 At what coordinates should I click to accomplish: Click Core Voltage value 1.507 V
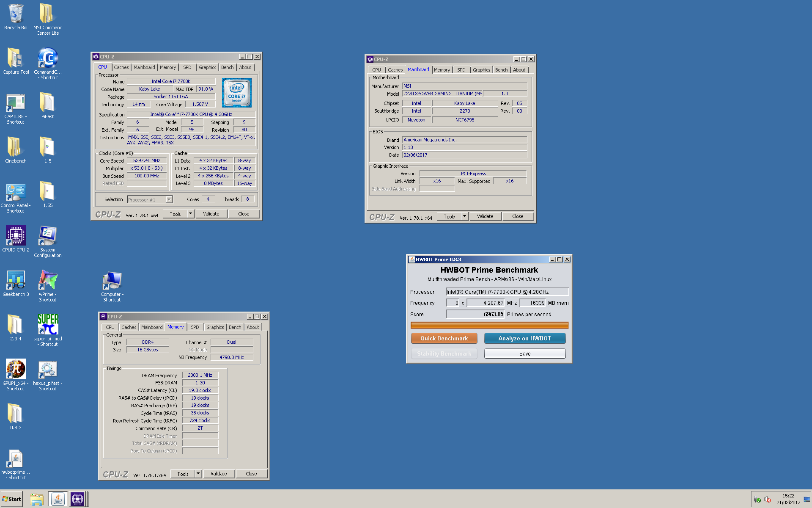[x=200, y=104]
